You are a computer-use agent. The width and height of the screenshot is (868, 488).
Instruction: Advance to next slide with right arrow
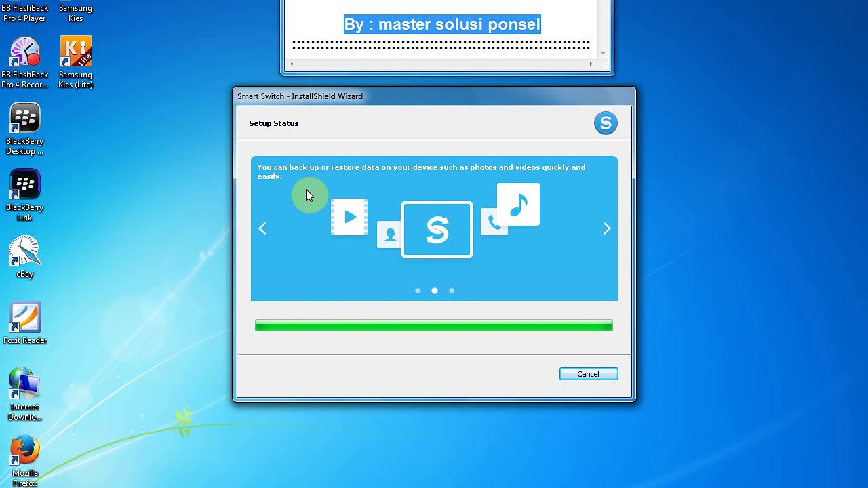click(607, 228)
